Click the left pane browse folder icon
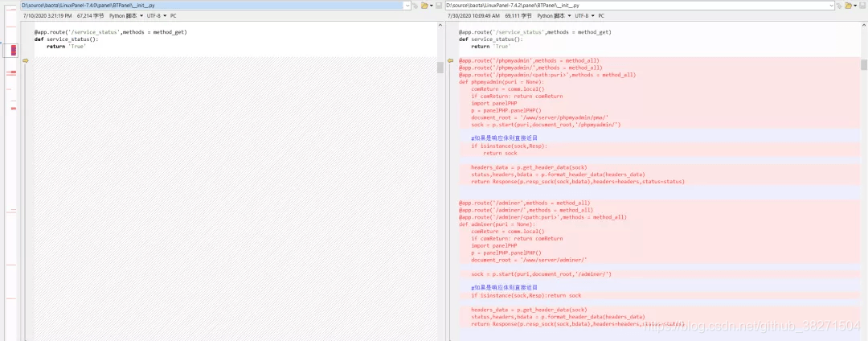Image resolution: width=868 pixels, height=341 pixels. click(x=424, y=6)
